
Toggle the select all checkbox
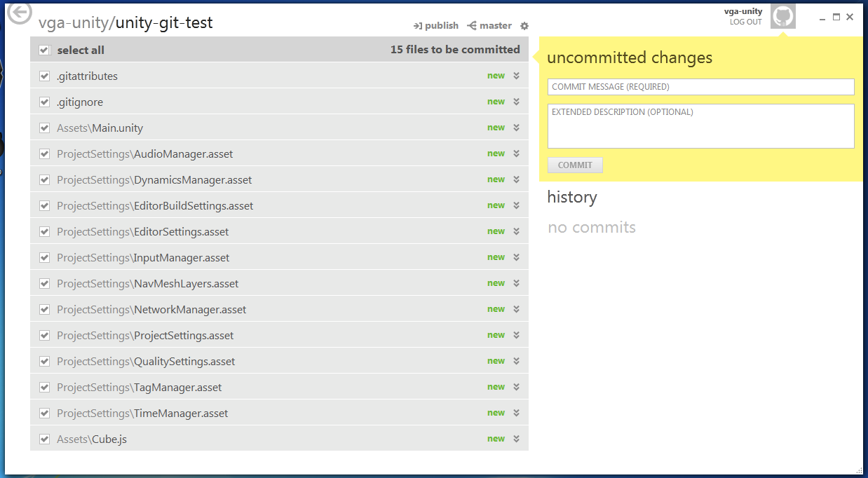pos(45,50)
